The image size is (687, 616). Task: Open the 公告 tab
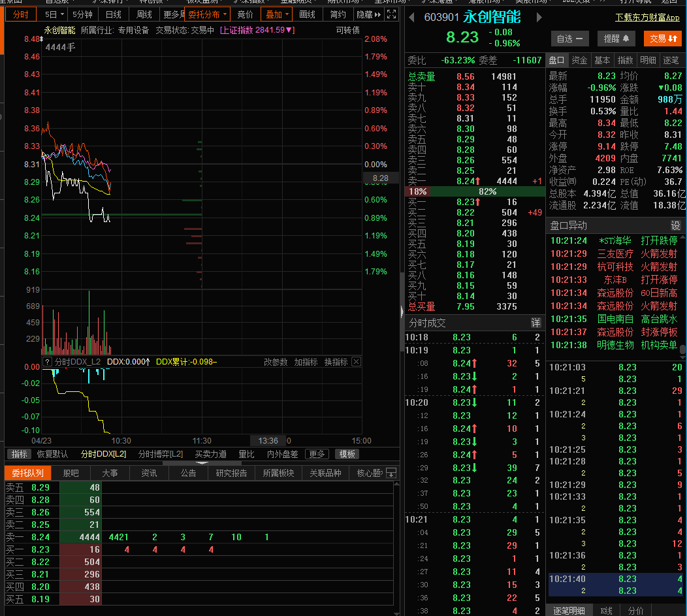click(x=188, y=473)
